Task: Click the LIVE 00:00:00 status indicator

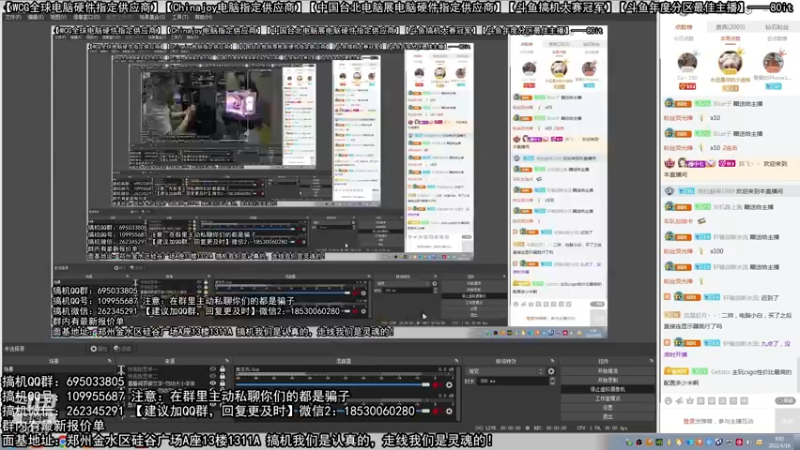Action: click(498, 428)
